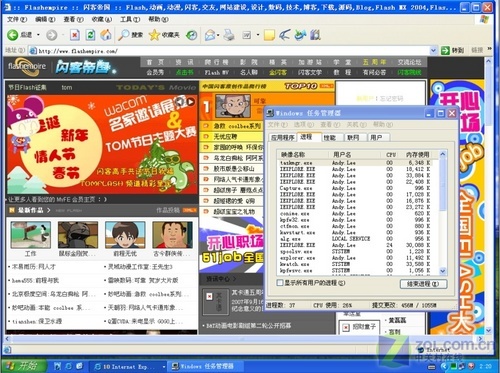Open the address bar dropdown arrow
The height and width of the screenshot is (373, 500).
tap(433, 50)
